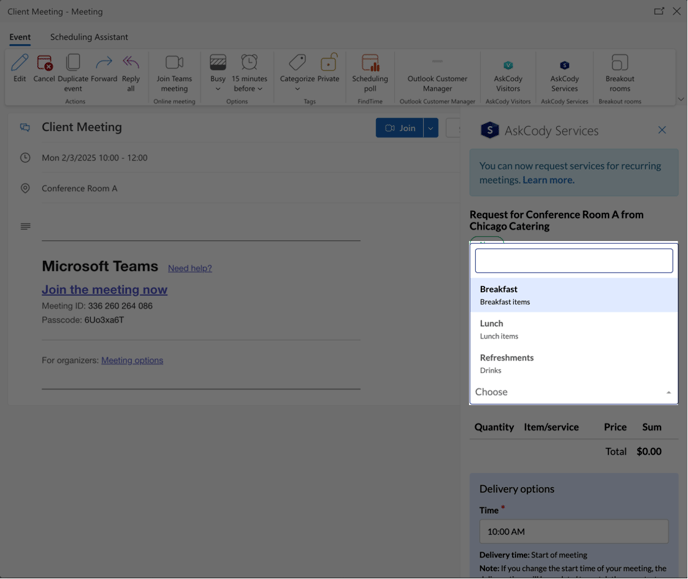Screen dimensions: 688x579
Task: Open Breakout rooms
Action: coord(620,73)
